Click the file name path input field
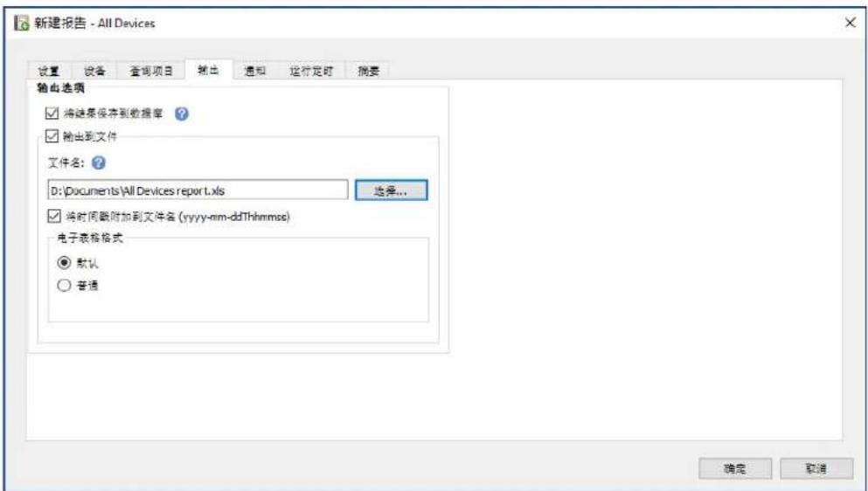The height and width of the screenshot is (491, 868). tap(198, 190)
